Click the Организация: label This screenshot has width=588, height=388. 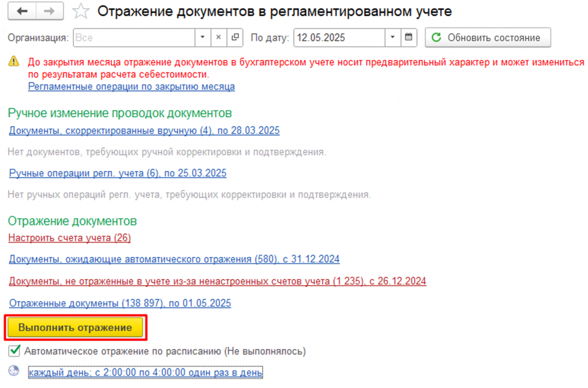click(x=38, y=38)
